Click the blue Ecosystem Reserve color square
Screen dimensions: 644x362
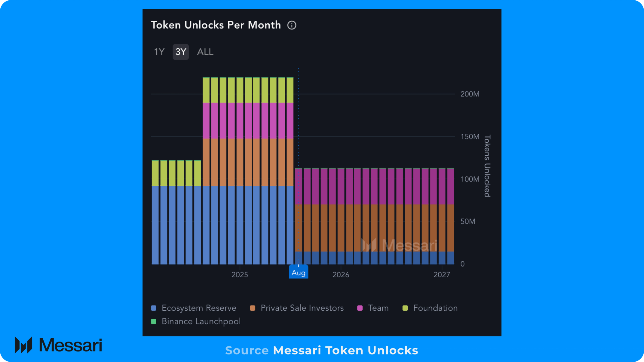click(154, 308)
